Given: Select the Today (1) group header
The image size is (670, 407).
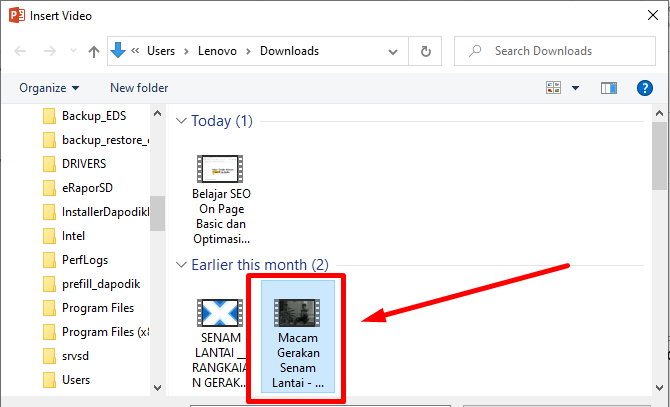Looking at the screenshot, I should tap(222, 121).
